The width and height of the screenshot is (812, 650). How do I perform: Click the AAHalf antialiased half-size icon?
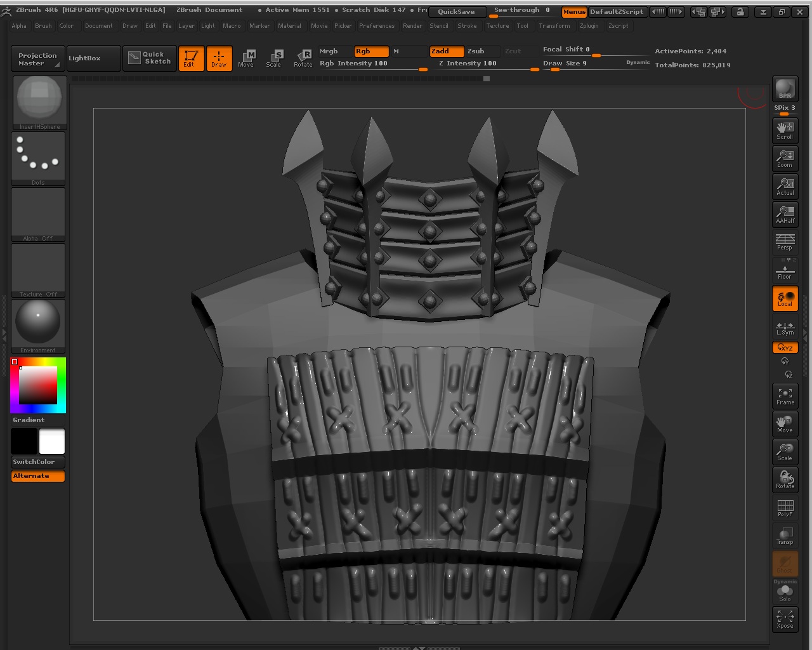click(785, 214)
